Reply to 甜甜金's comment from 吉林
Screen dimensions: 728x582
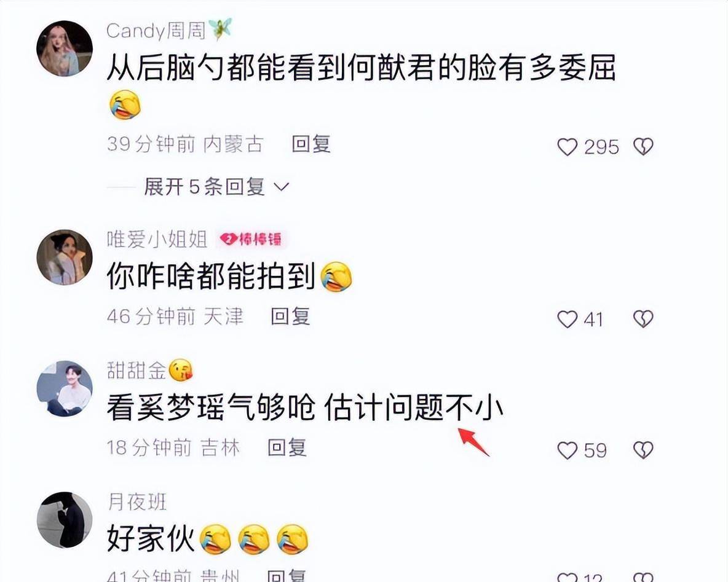[x=287, y=447]
